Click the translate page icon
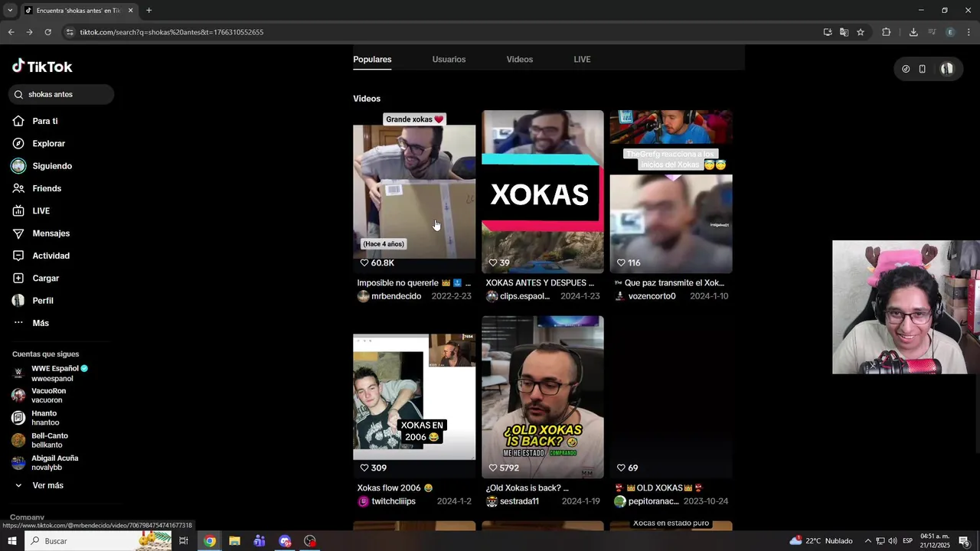The width and height of the screenshot is (980, 551). point(844,32)
